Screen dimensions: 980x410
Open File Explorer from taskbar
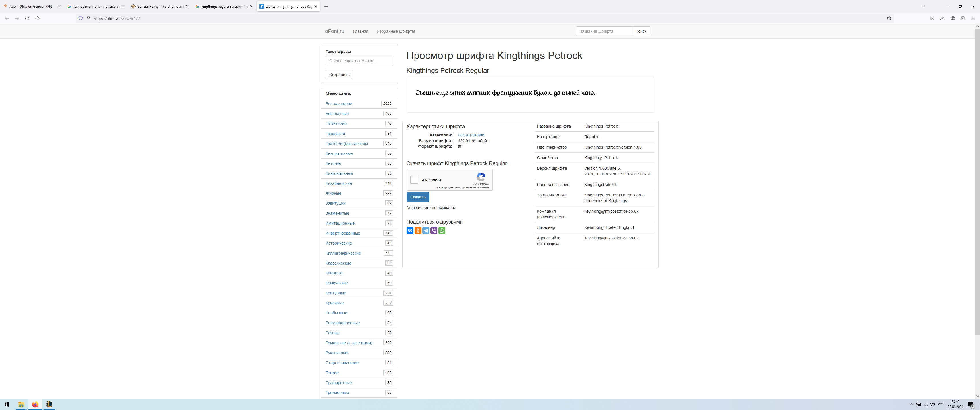pyautogui.click(x=21, y=404)
